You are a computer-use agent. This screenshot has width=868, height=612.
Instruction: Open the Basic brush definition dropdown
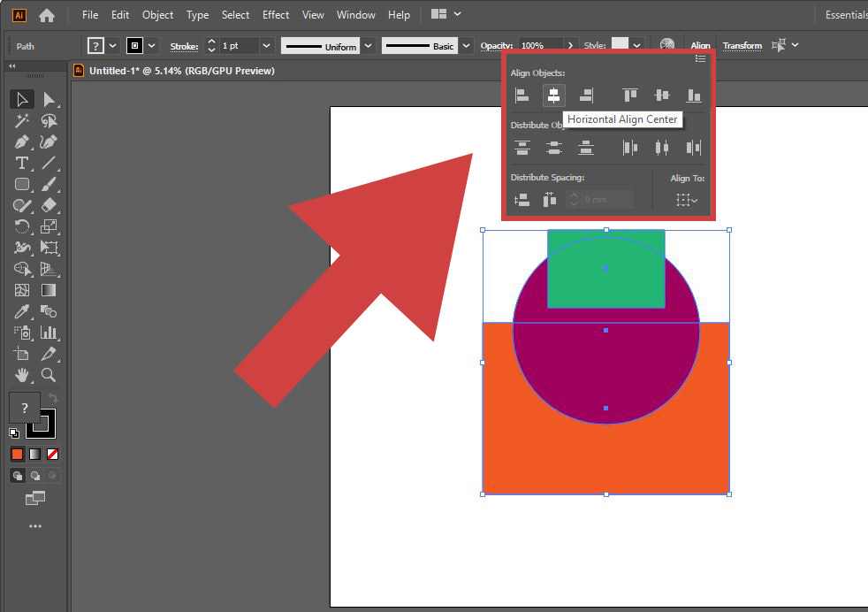click(x=466, y=45)
